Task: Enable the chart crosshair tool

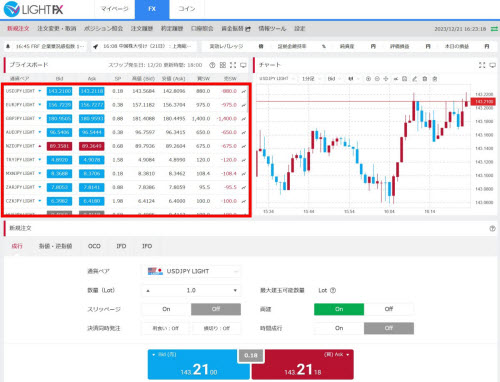Action: (386, 79)
